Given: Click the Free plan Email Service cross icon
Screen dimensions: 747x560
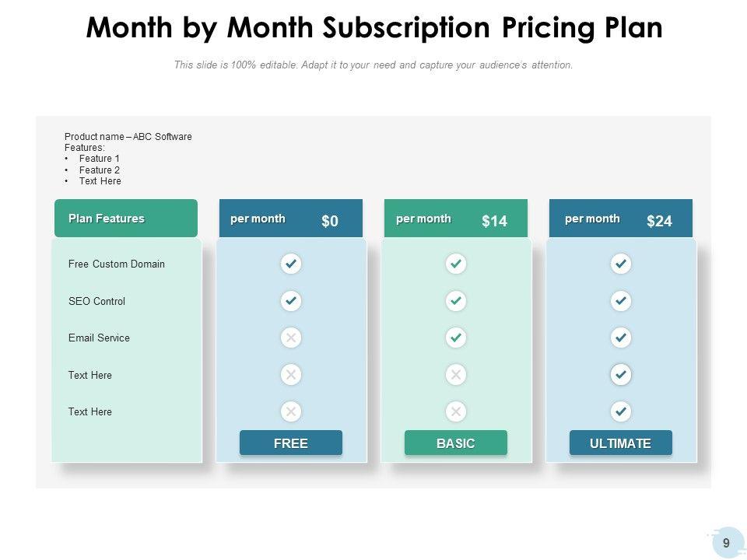Looking at the screenshot, I should [x=291, y=338].
